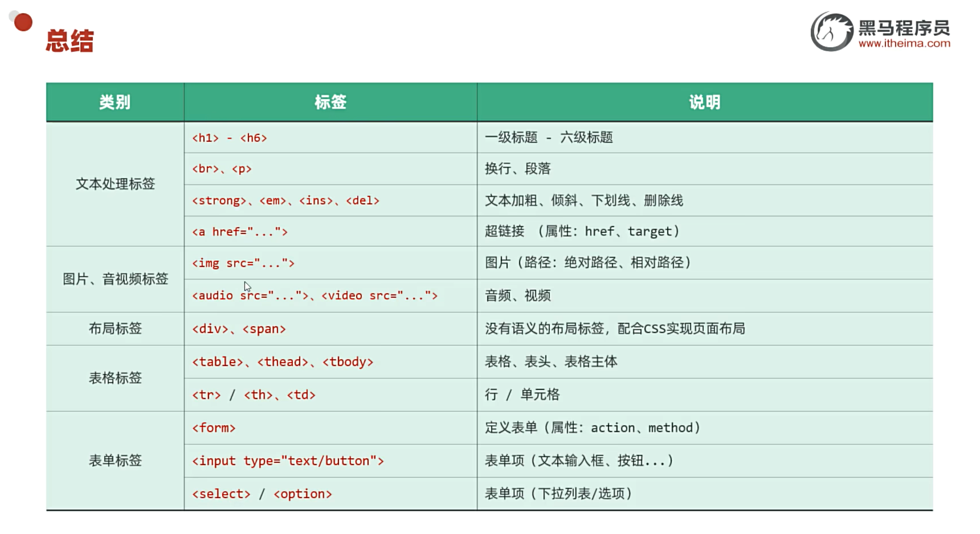Click the <h1> - <h6> tag cell
Viewport: 980px width, 534px height.
coord(330,138)
